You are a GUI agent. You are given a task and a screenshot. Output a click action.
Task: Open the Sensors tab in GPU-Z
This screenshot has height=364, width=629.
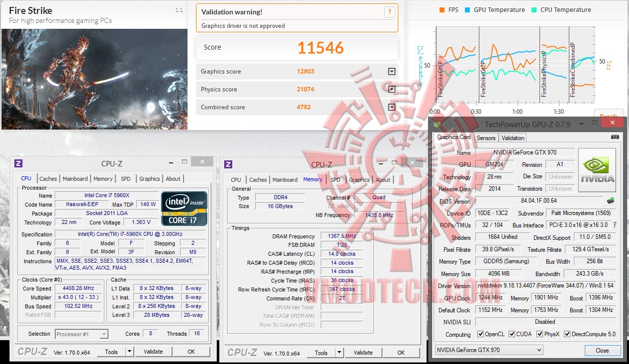(486, 138)
